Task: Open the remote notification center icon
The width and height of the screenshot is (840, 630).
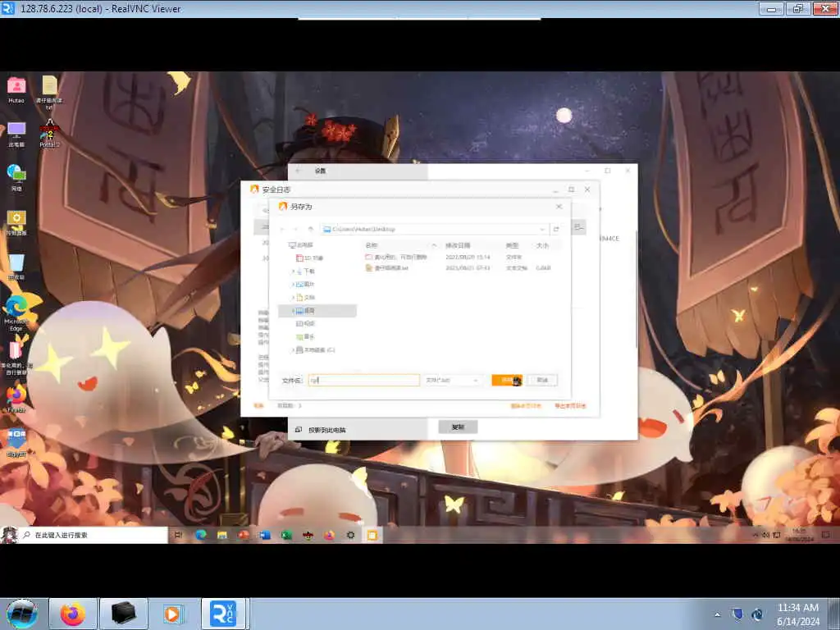Action: (825, 535)
